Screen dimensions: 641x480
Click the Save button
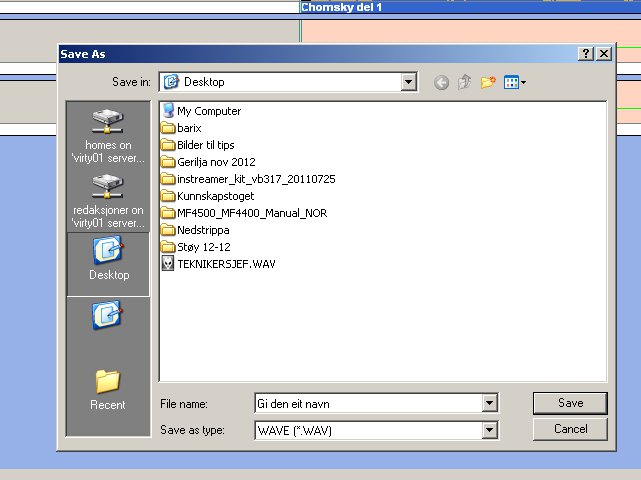(x=570, y=403)
